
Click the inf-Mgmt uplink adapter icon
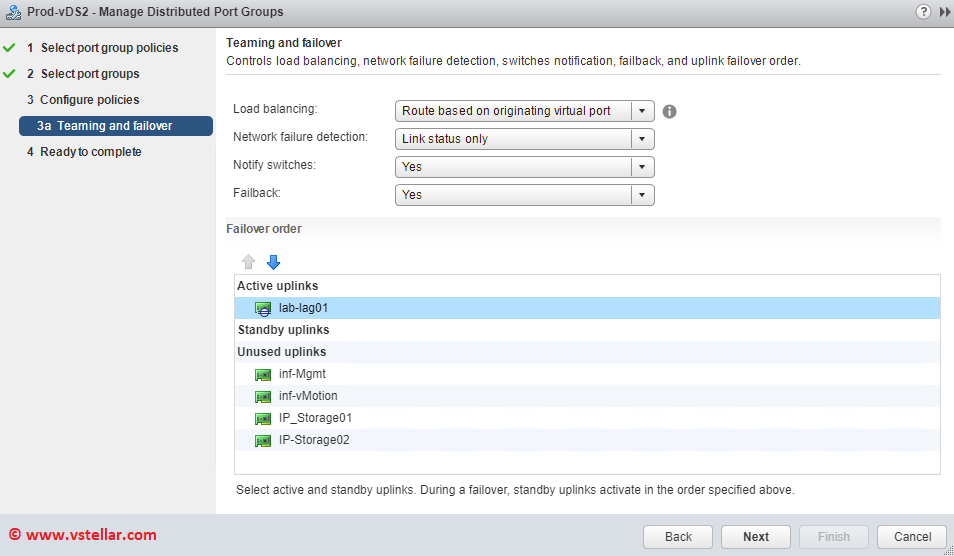pyautogui.click(x=263, y=375)
